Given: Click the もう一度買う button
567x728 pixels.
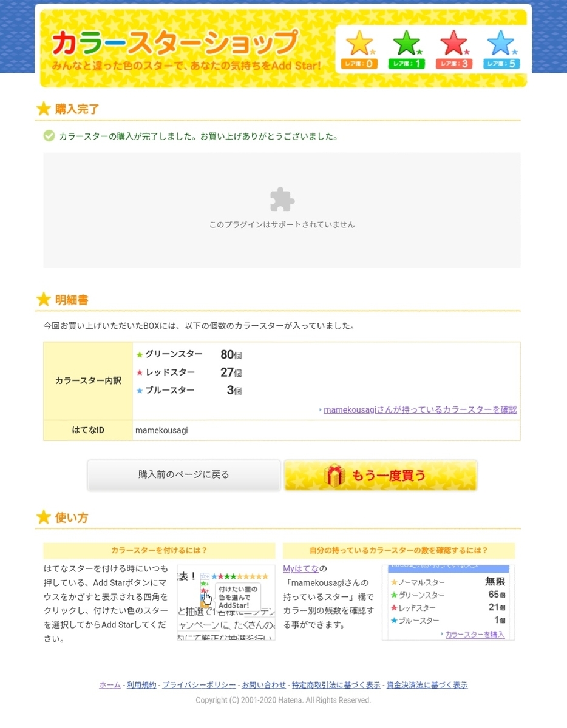Looking at the screenshot, I should 381,475.
